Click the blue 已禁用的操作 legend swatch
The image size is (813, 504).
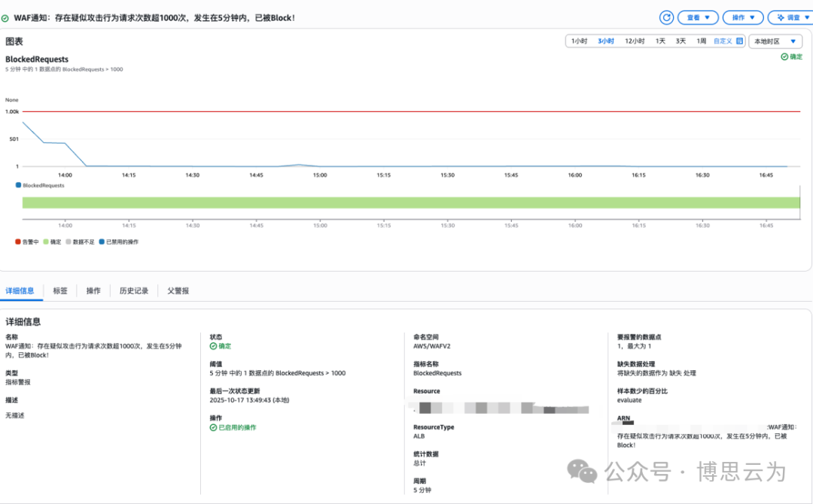click(102, 241)
